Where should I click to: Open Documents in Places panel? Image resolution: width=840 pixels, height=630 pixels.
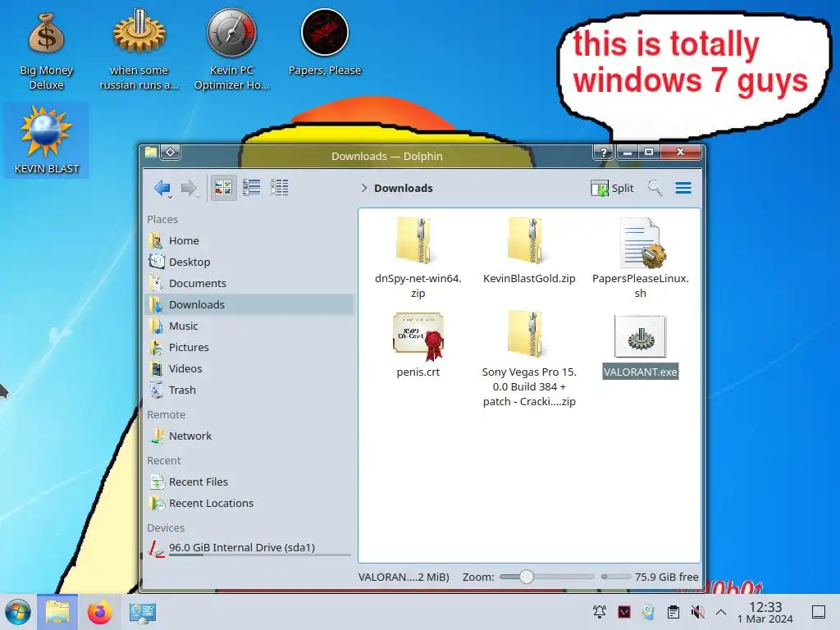tap(249, 283)
